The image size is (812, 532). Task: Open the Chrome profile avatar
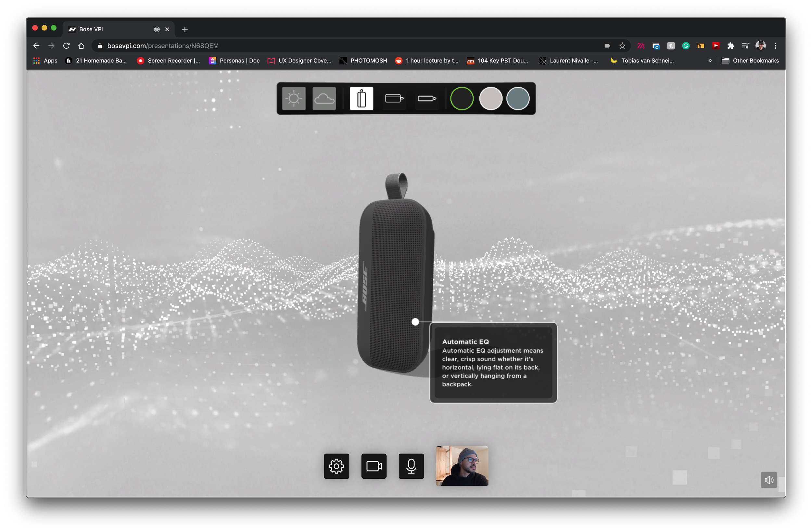point(760,46)
